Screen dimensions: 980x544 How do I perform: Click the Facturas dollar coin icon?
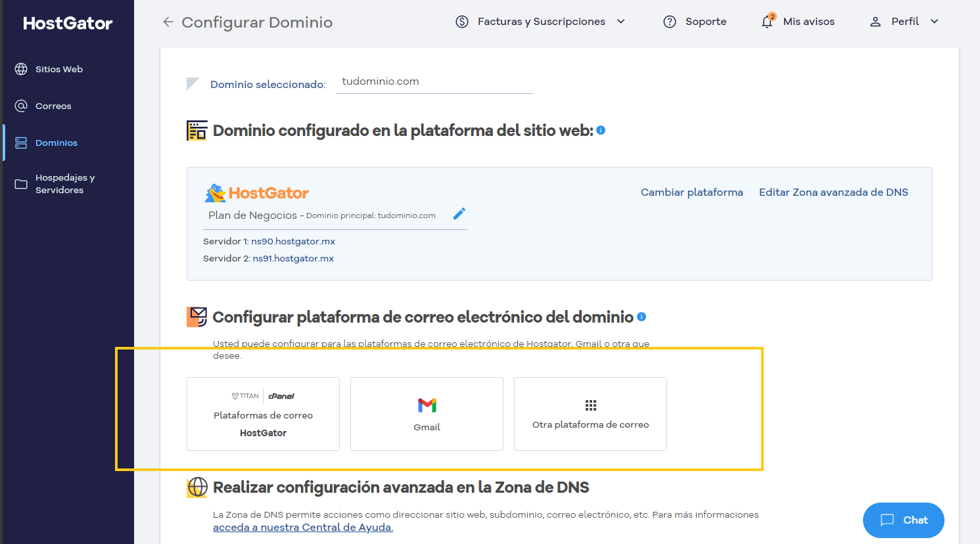[x=462, y=22]
